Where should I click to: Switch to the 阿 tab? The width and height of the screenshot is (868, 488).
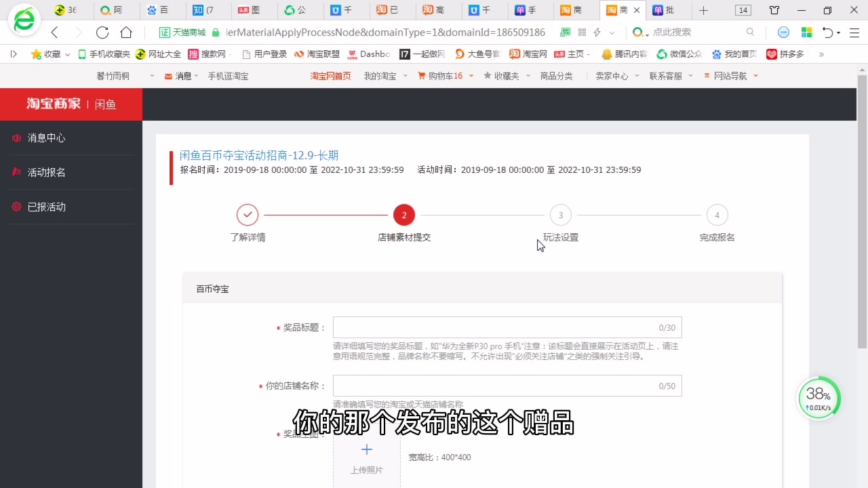point(116,10)
